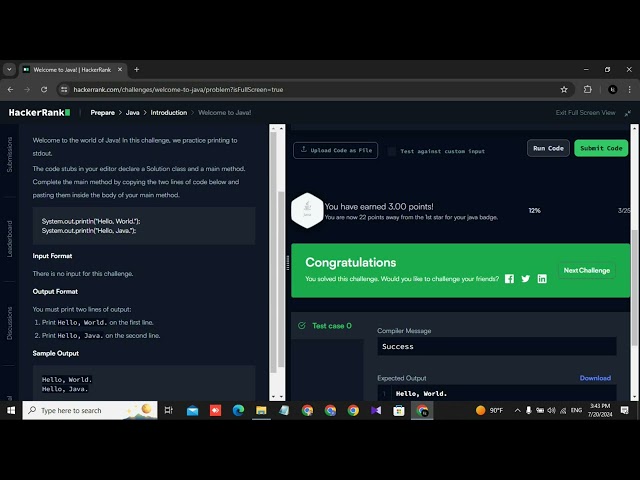Viewport: 640px width, 480px height.
Task: Click the Next Challenge button
Action: point(587,270)
